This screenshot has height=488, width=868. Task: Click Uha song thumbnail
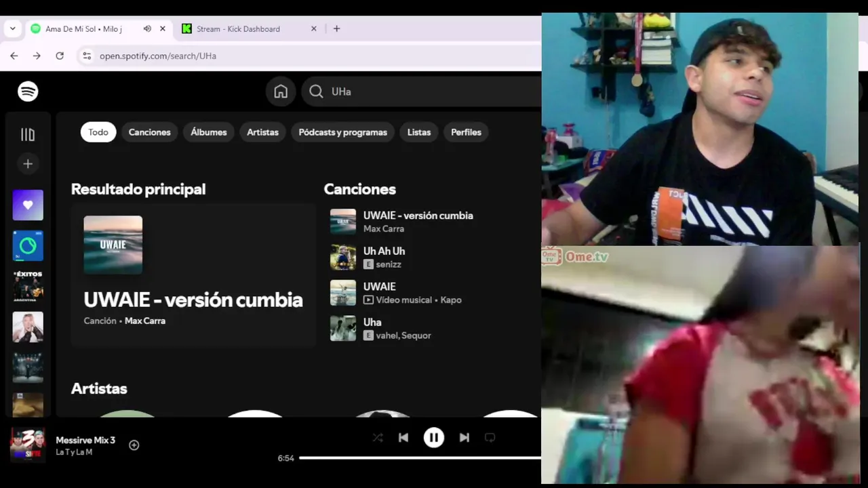[x=343, y=329]
